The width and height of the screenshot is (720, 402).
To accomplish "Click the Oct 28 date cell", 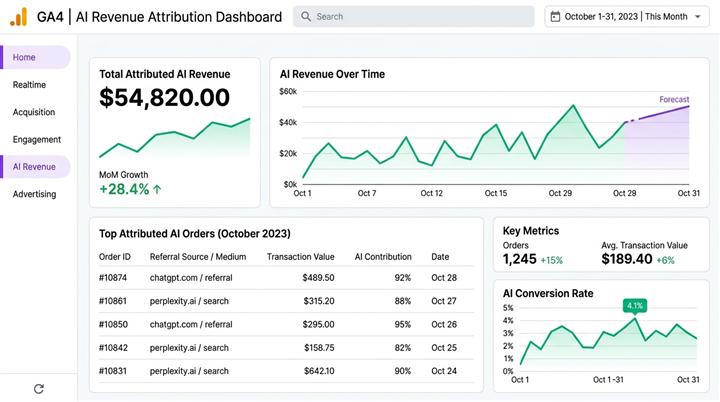I will click(444, 278).
